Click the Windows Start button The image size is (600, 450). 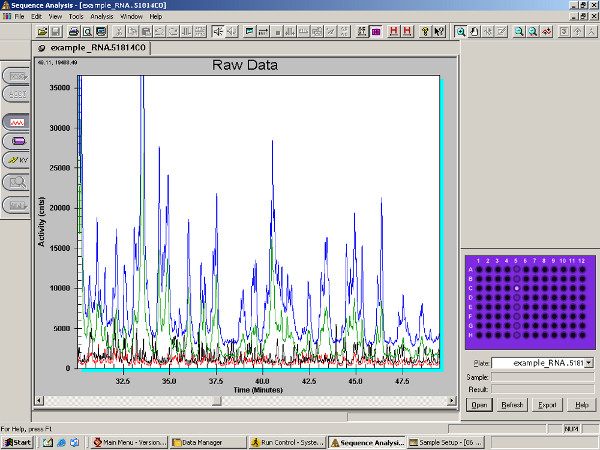click(18, 442)
